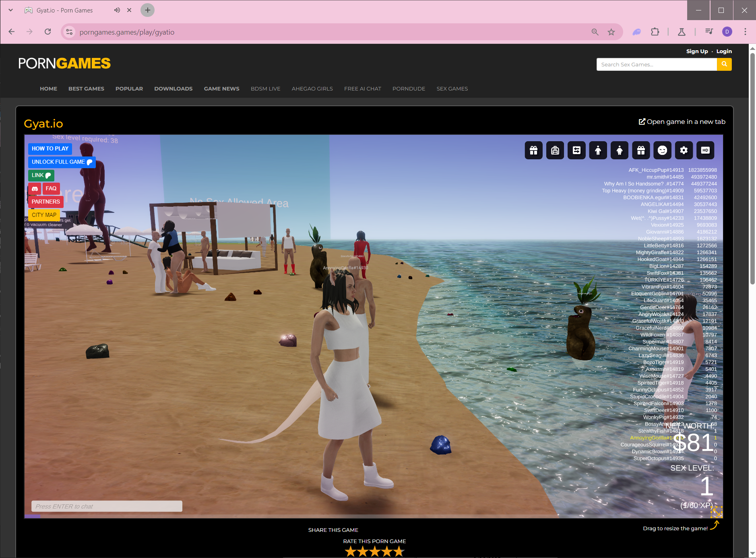The width and height of the screenshot is (756, 558).
Task: Open the Chrome Labs flask icon
Action: (x=682, y=32)
